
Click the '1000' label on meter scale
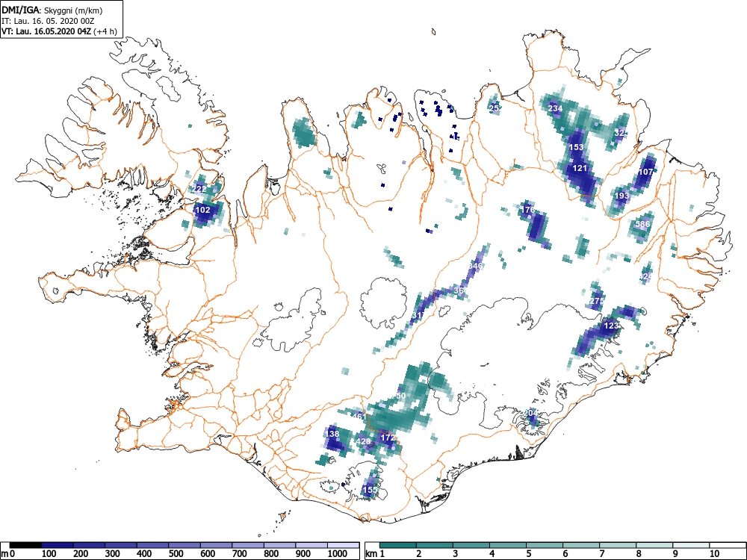(x=338, y=553)
